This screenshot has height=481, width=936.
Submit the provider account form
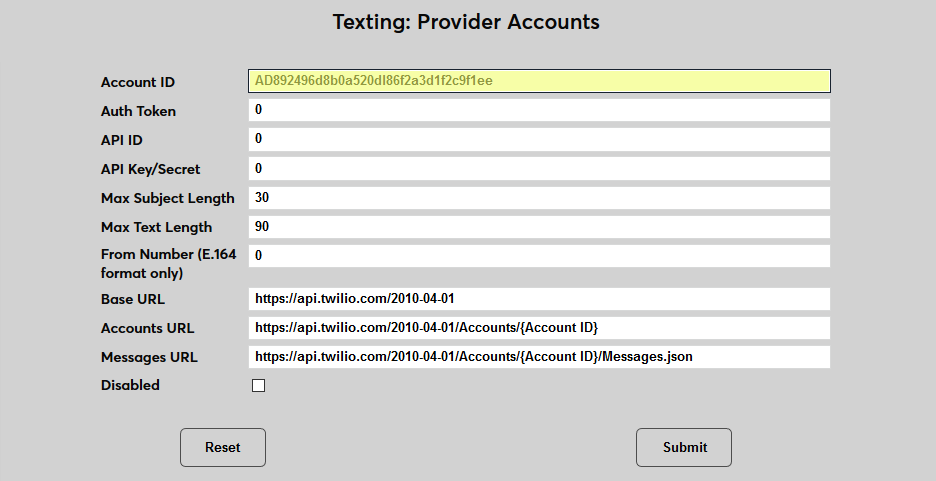pyautogui.click(x=683, y=448)
